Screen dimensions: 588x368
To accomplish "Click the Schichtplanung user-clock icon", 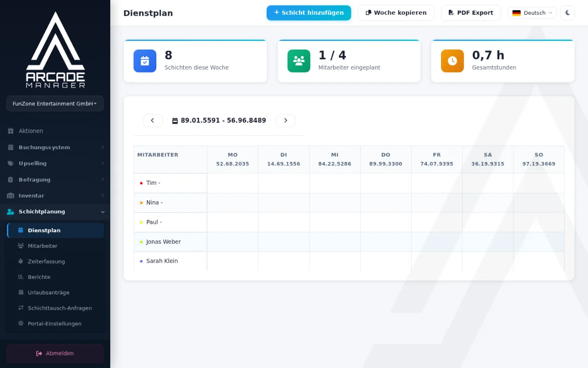I will tap(10, 212).
